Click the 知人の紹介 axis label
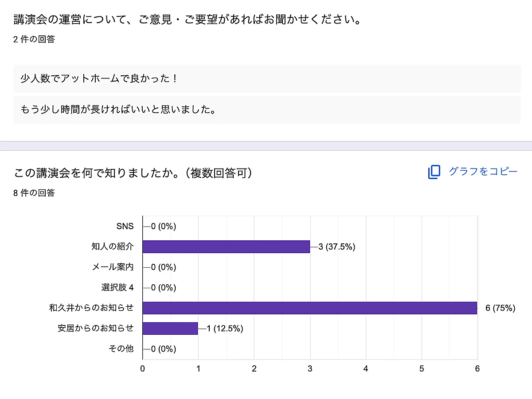This screenshot has height=399, width=532. (x=113, y=246)
